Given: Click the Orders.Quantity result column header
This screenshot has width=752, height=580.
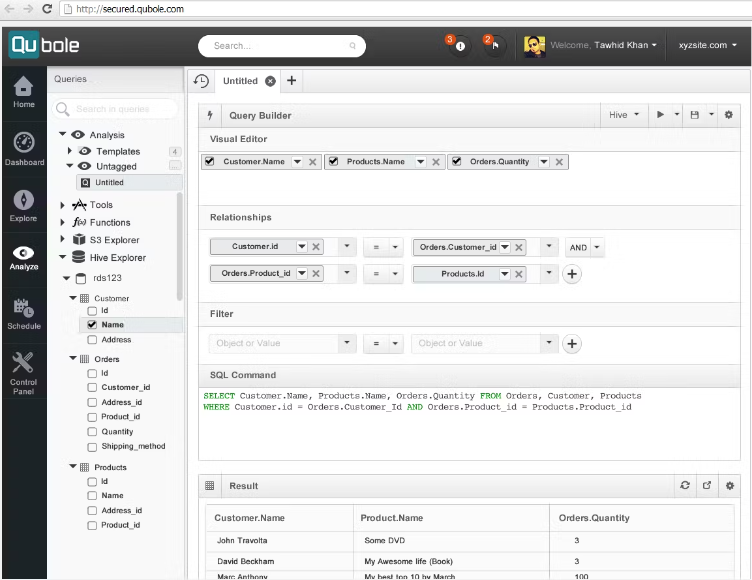Looking at the screenshot, I should coord(594,518).
